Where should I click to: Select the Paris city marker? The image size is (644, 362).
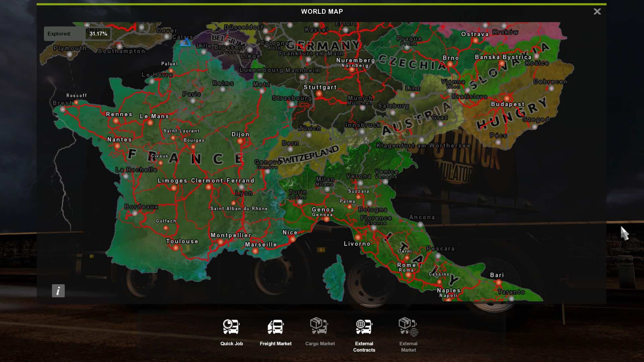[193, 101]
